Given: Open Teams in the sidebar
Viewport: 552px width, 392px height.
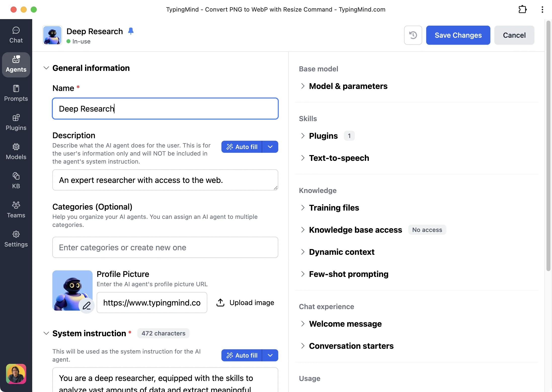Looking at the screenshot, I should click(16, 210).
